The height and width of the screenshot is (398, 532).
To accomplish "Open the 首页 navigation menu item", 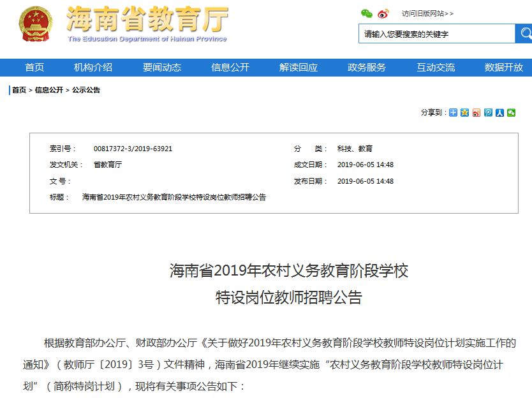I will (x=34, y=68).
